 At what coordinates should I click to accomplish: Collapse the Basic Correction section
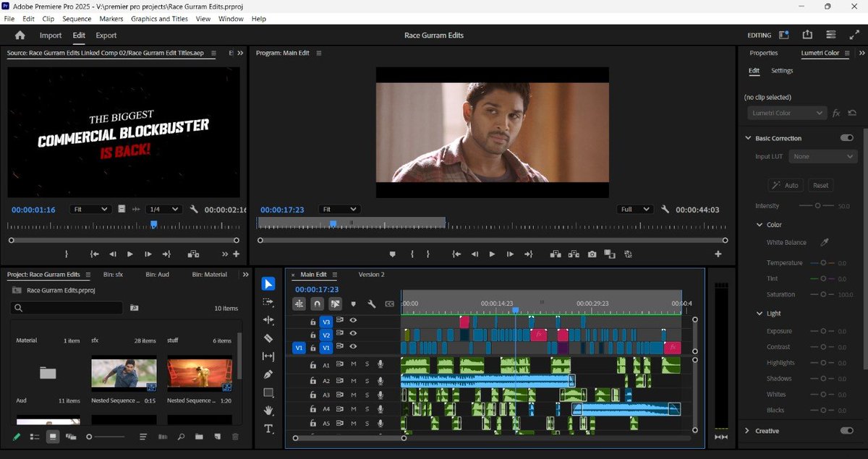coord(748,138)
